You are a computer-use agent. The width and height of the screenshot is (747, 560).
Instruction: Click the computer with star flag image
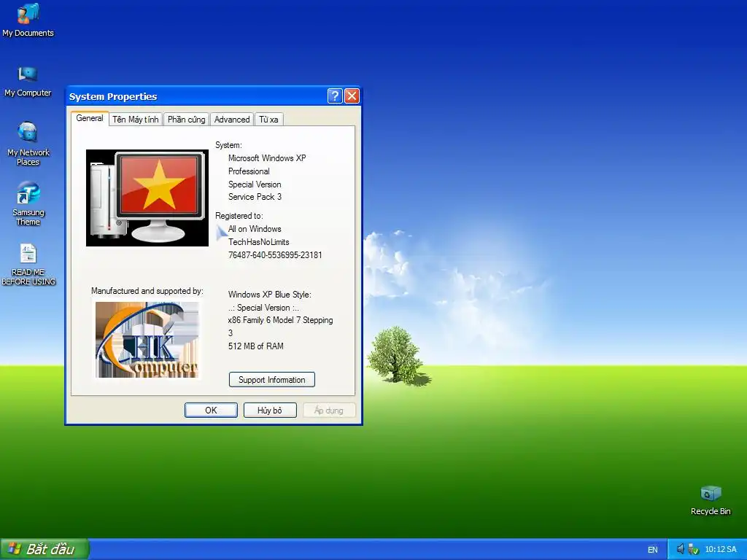tap(147, 198)
